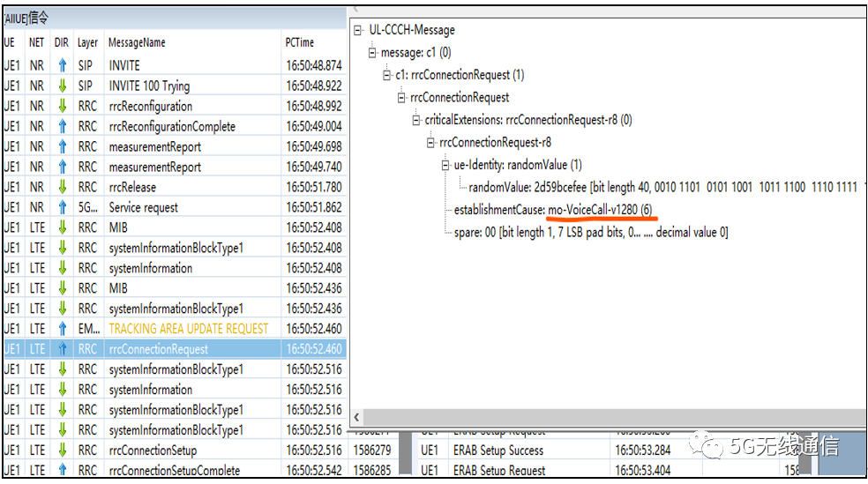Collapse the UL-CCCH-Message tree node
The image size is (868, 484).
click(358, 30)
